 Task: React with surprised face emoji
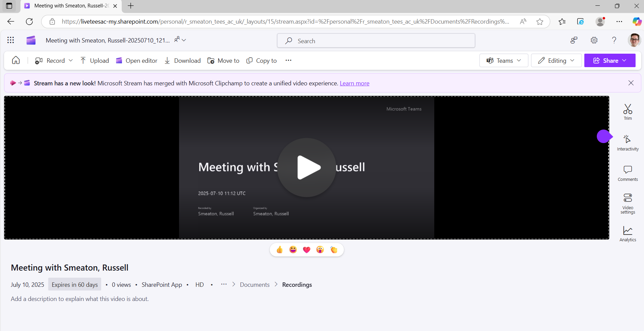pos(320,250)
